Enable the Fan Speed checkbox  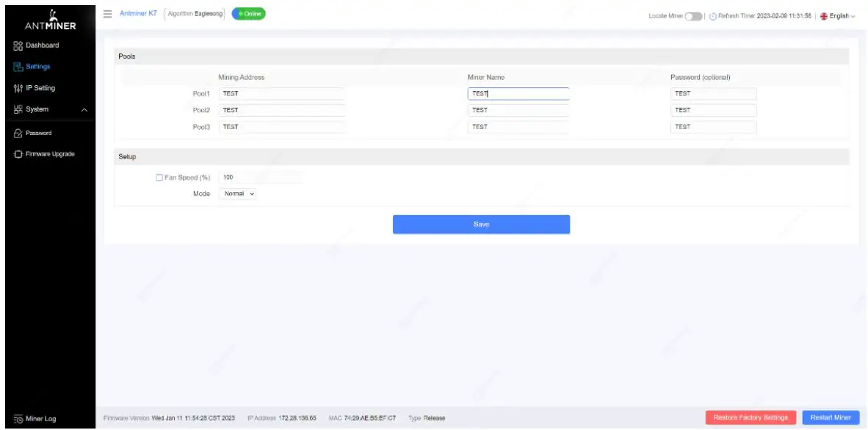[x=159, y=178]
